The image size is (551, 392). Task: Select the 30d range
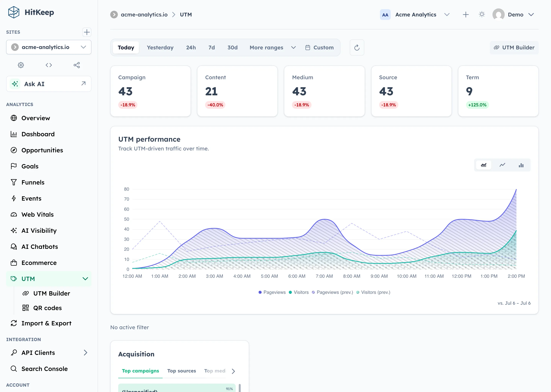point(232,47)
